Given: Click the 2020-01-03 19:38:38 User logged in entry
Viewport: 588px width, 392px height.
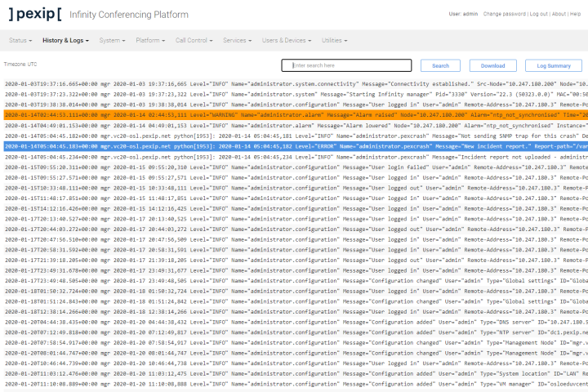Looking at the screenshot, I should tap(296, 105).
